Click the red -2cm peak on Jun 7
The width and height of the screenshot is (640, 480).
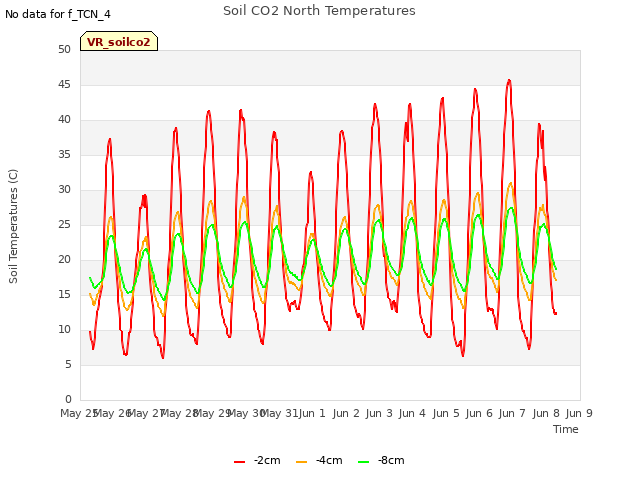pyautogui.click(x=509, y=80)
